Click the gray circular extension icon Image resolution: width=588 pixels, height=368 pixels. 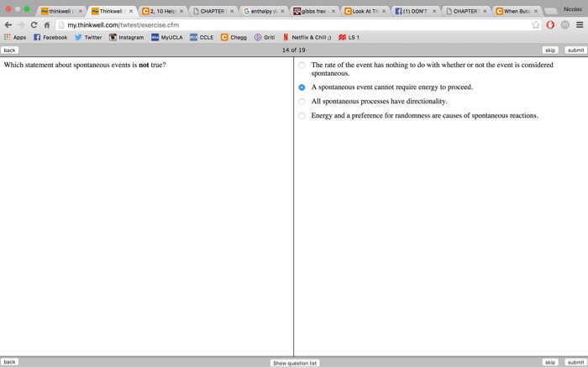(564, 24)
